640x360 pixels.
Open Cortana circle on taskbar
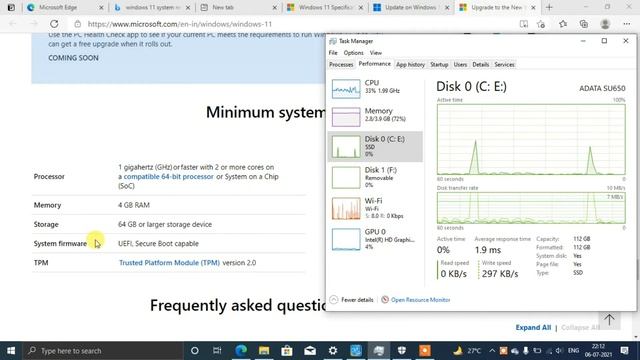[194, 351]
